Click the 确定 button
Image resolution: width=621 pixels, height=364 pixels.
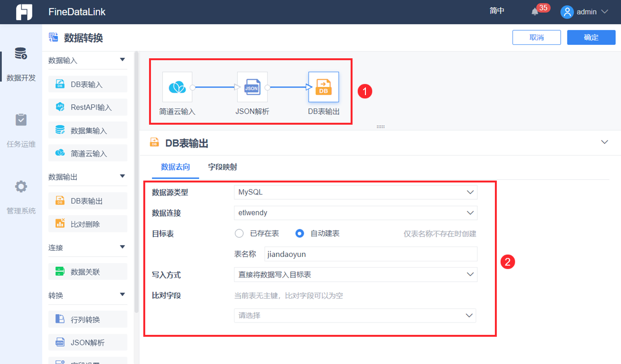coord(591,37)
